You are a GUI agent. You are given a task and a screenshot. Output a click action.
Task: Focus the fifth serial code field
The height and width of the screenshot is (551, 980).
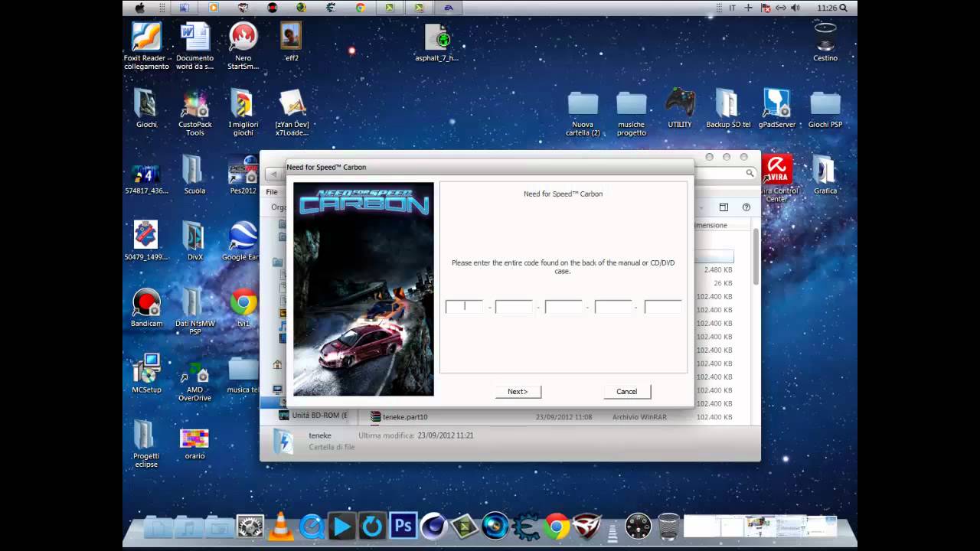(x=663, y=306)
